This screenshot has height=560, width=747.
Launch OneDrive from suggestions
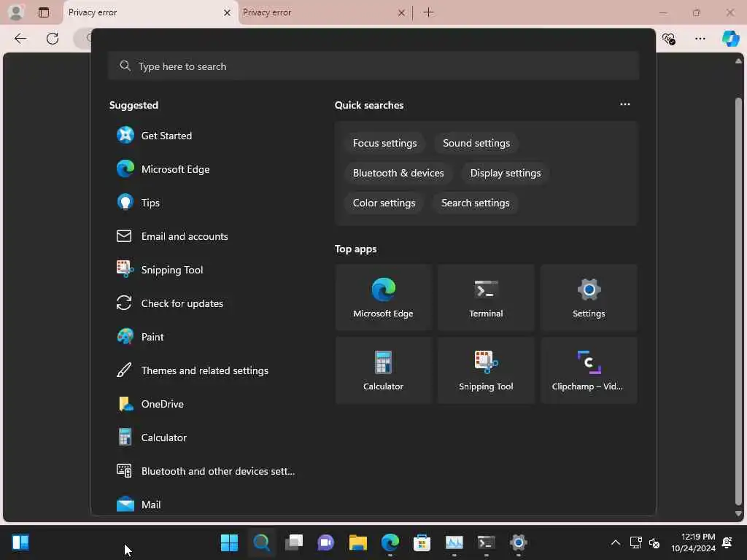(206, 404)
